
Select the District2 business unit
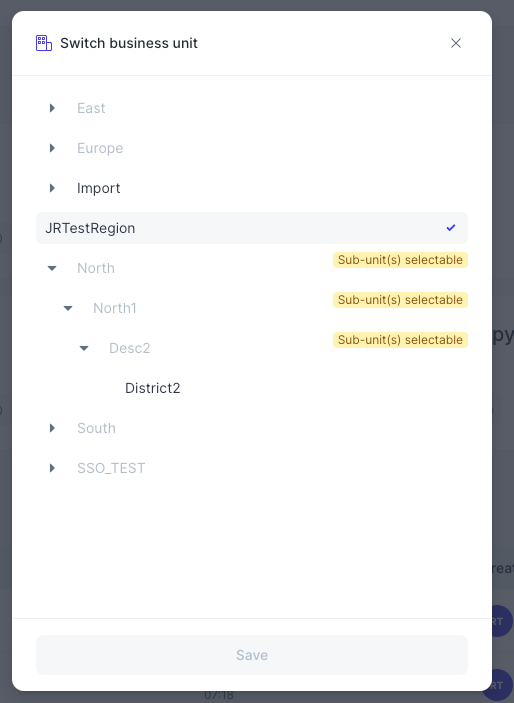tap(152, 388)
